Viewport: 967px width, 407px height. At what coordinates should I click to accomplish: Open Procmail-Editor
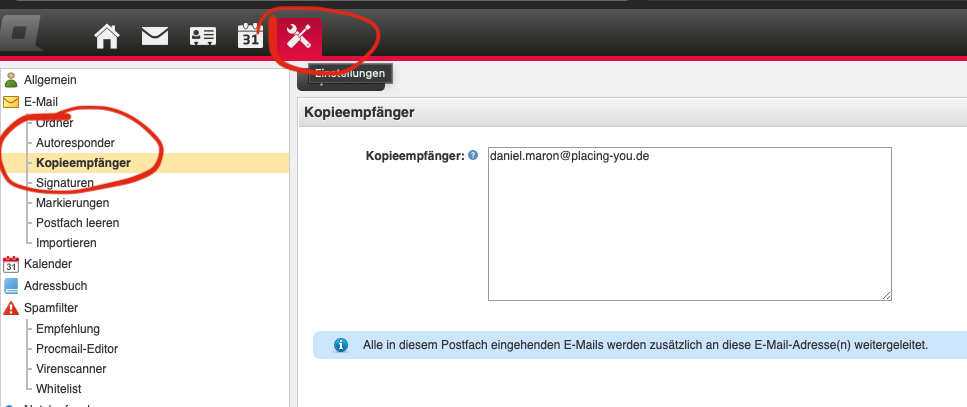coord(77,349)
